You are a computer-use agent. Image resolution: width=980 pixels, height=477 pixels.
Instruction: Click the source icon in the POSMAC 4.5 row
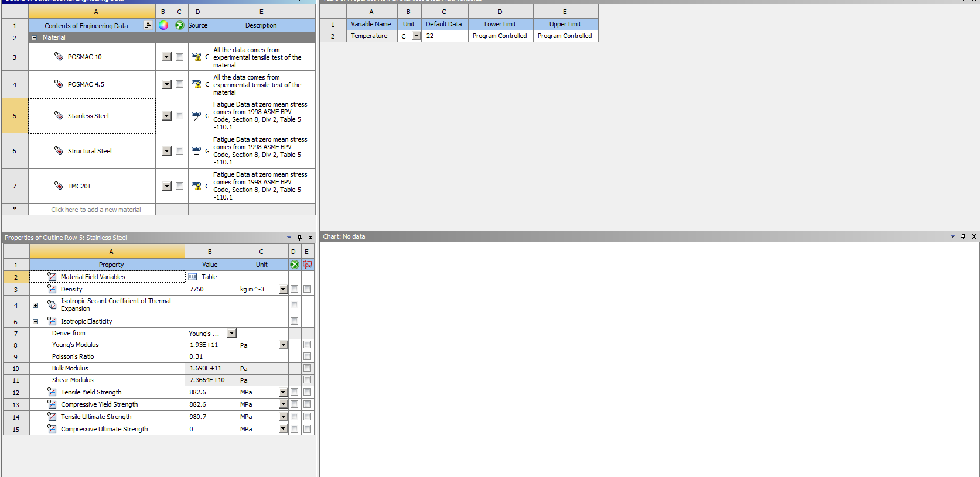pyautogui.click(x=196, y=84)
